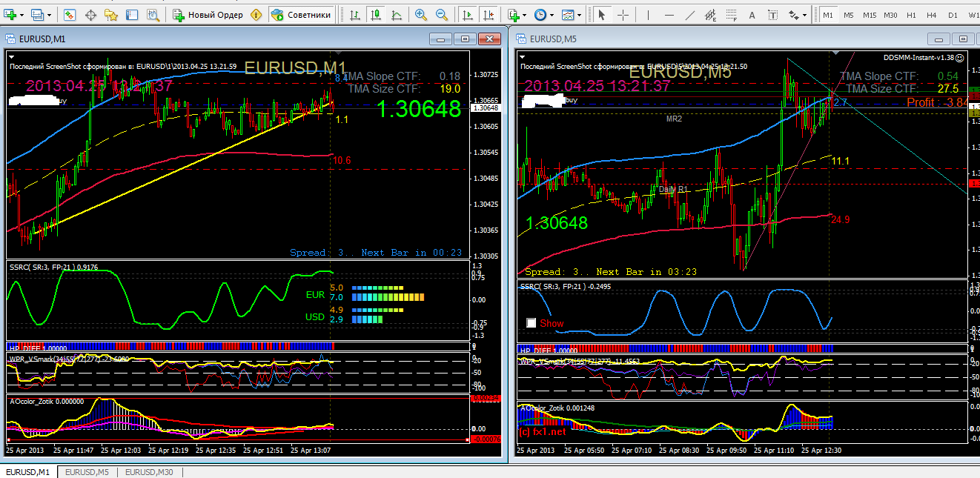Expand the arrows tool dropdown
This screenshot has width=980, height=478.
[x=805, y=15]
